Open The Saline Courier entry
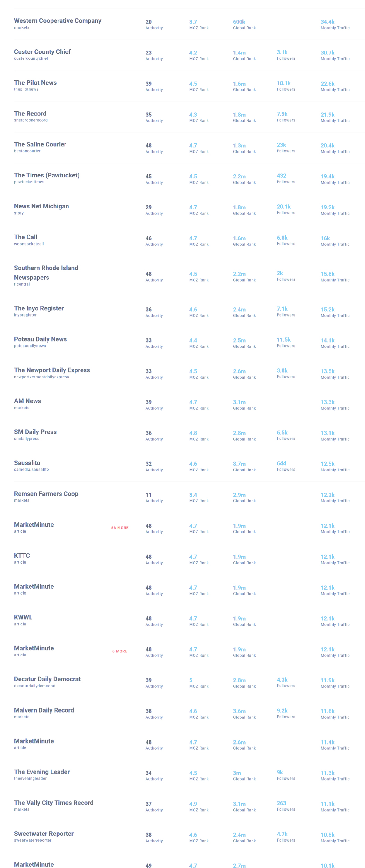This screenshot has width=365, height=868. coord(40,144)
